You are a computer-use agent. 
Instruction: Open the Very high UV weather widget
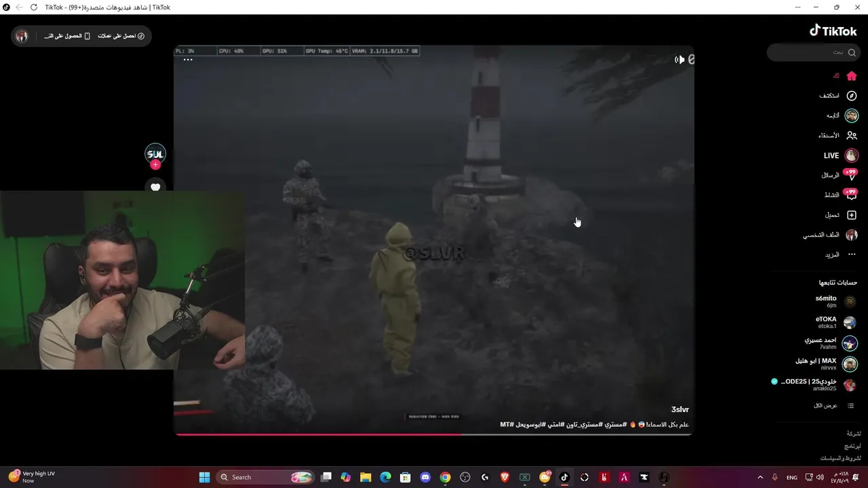[x=33, y=477]
